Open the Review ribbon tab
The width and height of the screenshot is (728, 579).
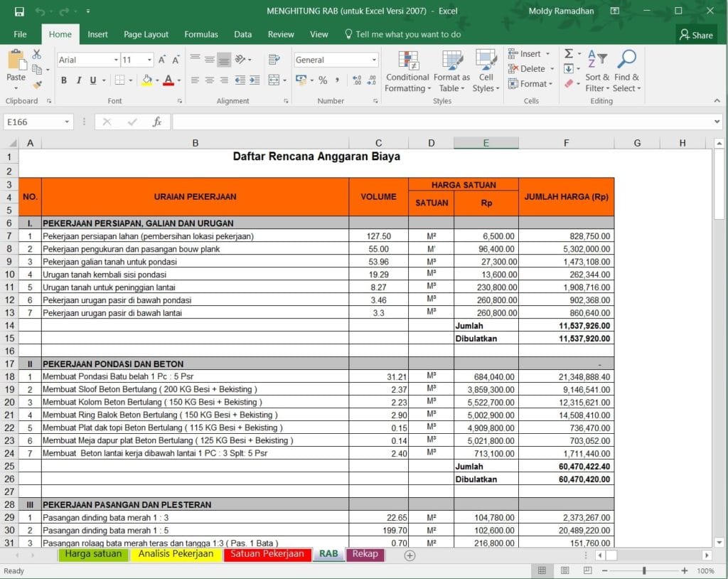[x=281, y=33]
